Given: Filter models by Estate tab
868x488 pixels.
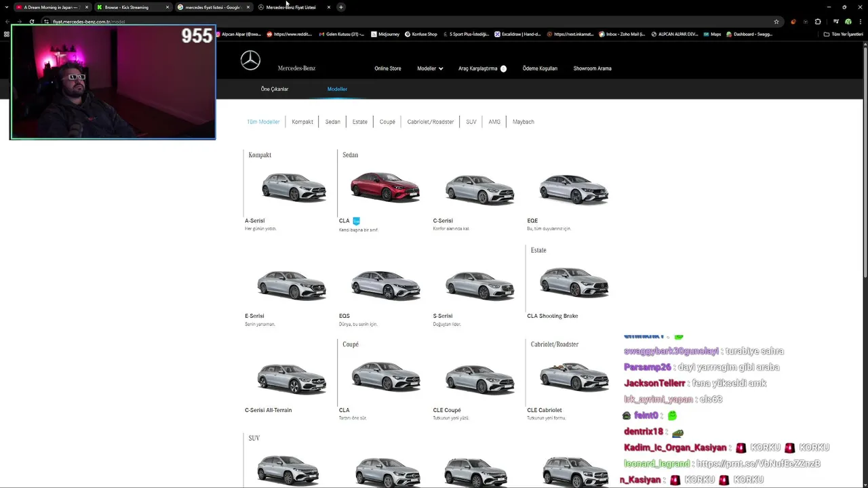Looking at the screenshot, I should (360, 122).
